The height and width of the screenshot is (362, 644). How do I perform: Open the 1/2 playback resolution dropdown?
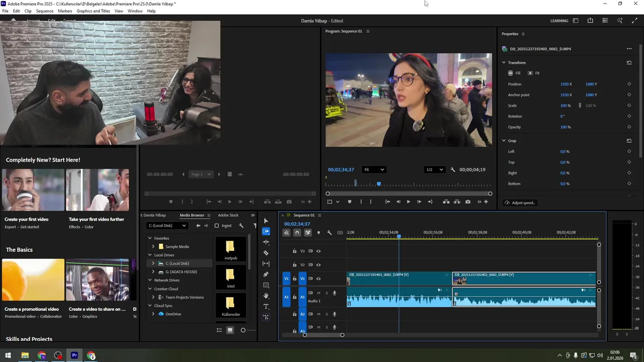click(435, 169)
